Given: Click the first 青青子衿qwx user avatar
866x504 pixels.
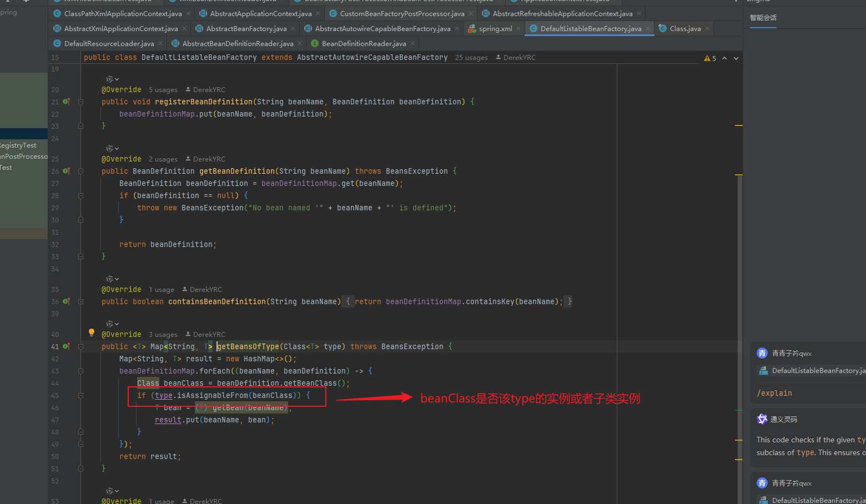Looking at the screenshot, I should [x=762, y=353].
